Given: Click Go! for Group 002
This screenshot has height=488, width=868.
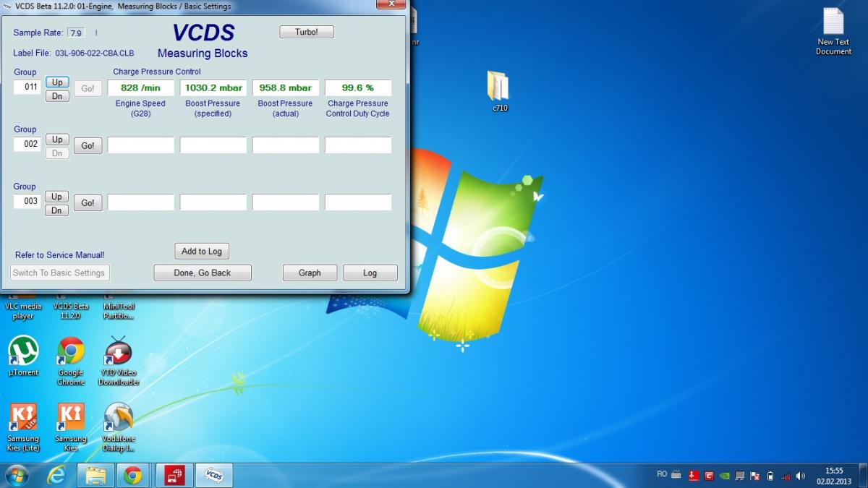Looking at the screenshot, I should (88, 145).
